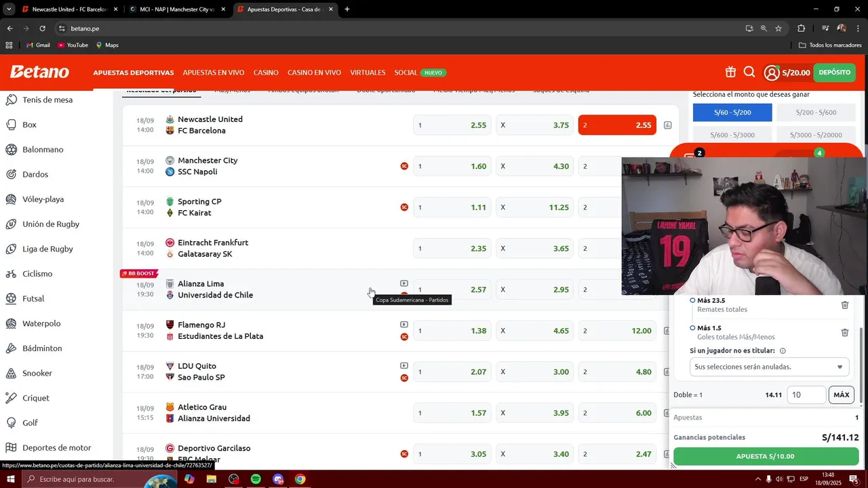Screen dimensions: 868x488
Task: Expand 'Sus selecciones serán anuladas' dropdown
Action: click(x=769, y=367)
